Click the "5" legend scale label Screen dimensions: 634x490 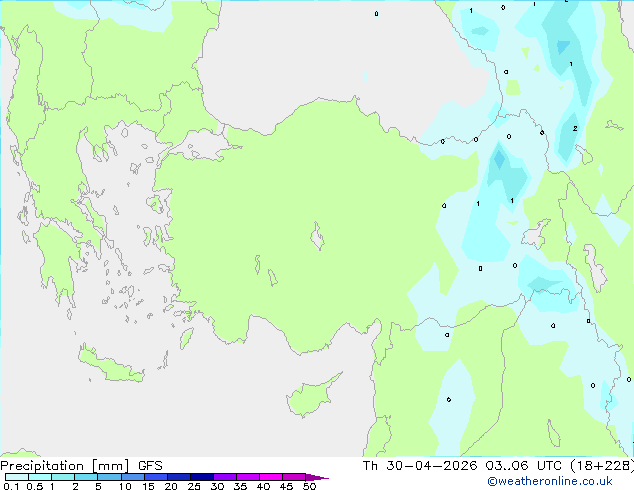coord(98,486)
